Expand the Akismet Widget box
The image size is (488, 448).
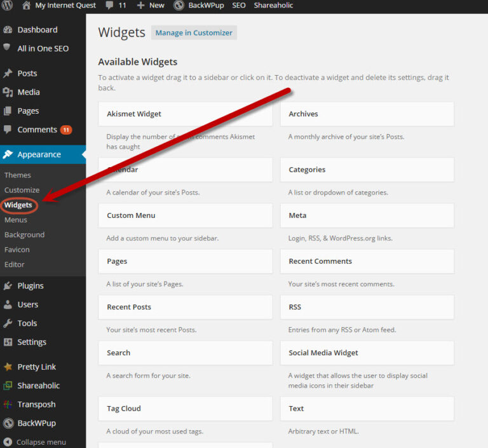point(186,114)
